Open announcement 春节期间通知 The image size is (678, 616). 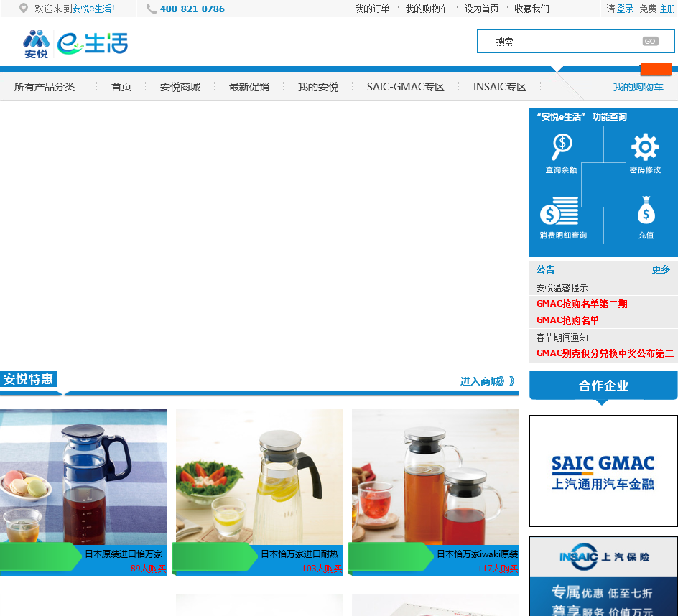pyautogui.click(x=562, y=337)
